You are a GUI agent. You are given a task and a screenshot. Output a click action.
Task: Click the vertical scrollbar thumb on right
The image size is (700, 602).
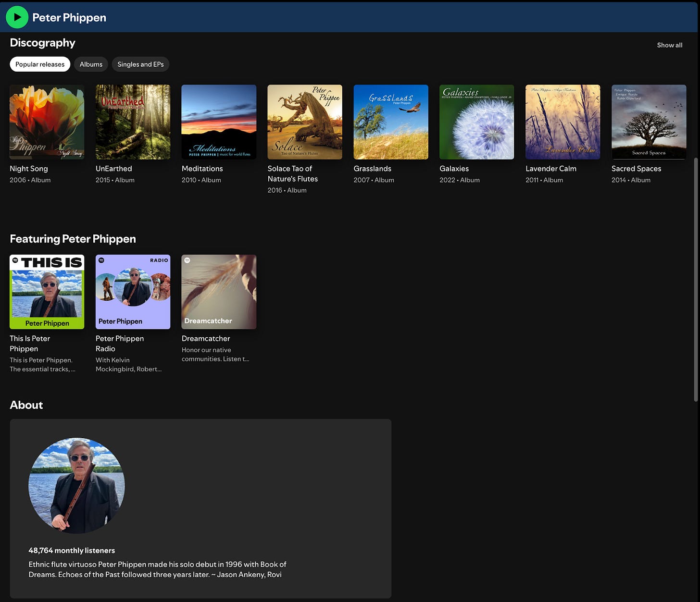coord(696,280)
